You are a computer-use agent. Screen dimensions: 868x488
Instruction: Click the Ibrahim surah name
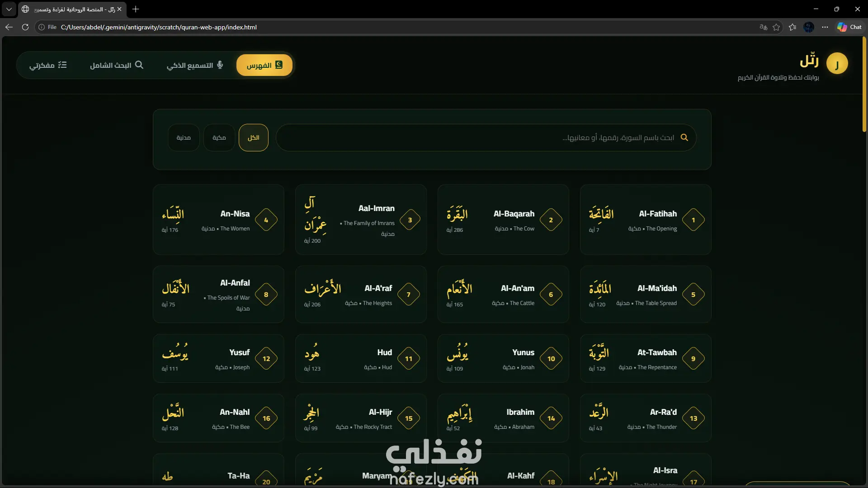click(x=520, y=412)
